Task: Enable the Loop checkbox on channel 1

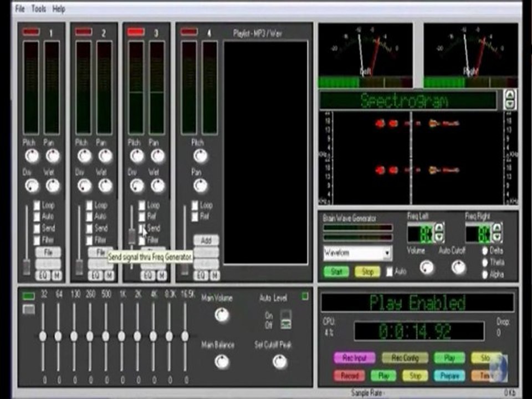Action: (x=37, y=205)
